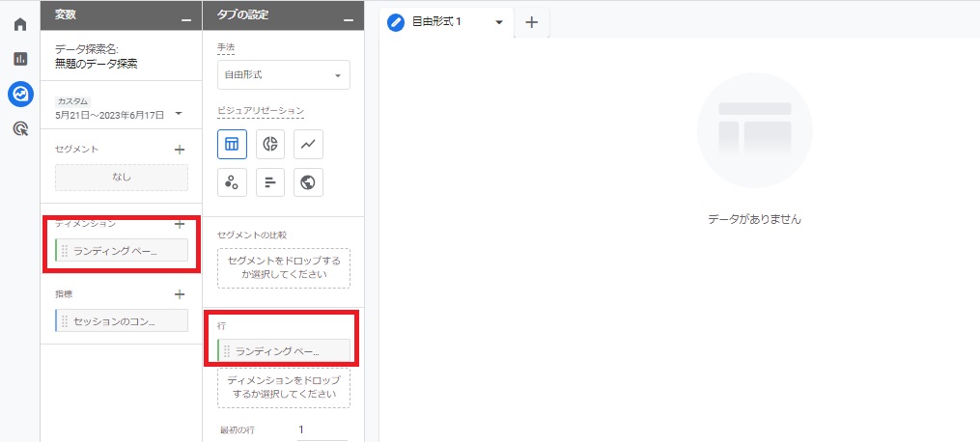The image size is (980, 442).
Task: Select bar chart visualization icon
Action: click(270, 182)
